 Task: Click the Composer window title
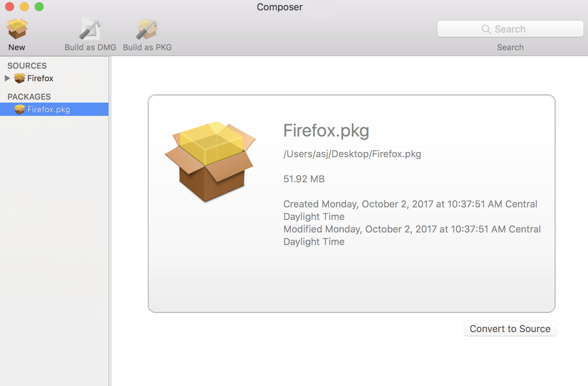pyautogui.click(x=280, y=7)
